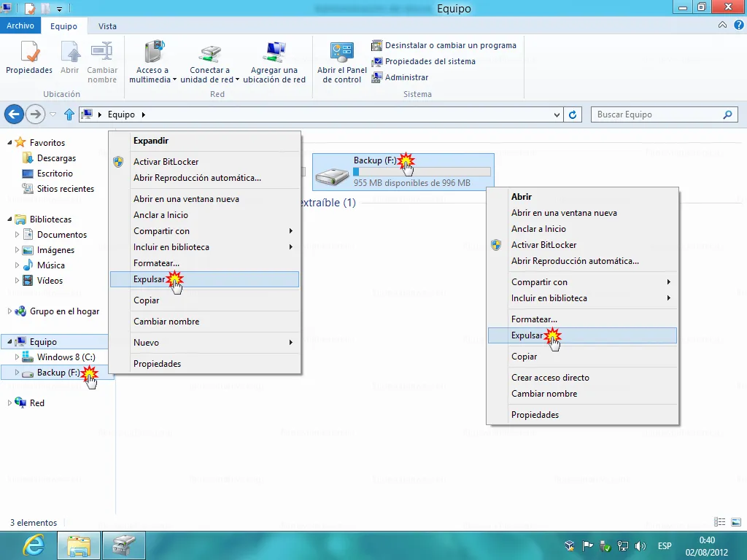Click the Cambiar nombre ribbon icon
The image size is (747, 560).
click(x=102, y=62)
